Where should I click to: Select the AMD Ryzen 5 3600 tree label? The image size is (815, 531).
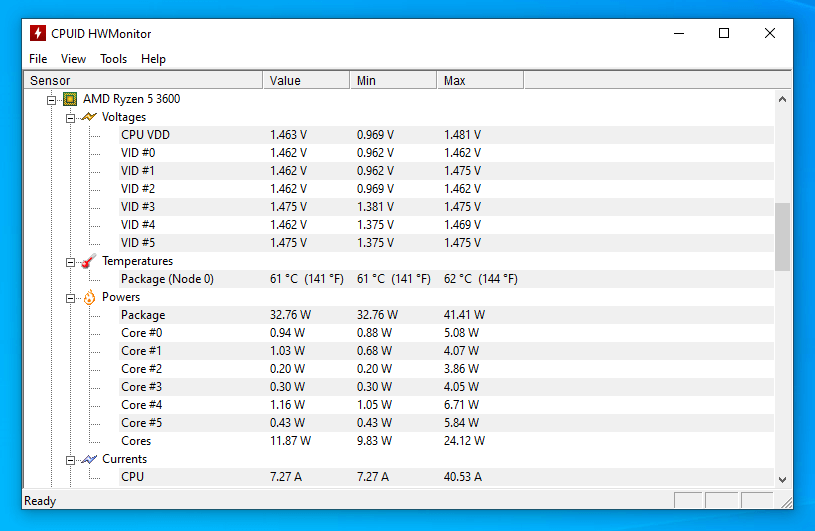pyautogui.click(x=132, y=99)
